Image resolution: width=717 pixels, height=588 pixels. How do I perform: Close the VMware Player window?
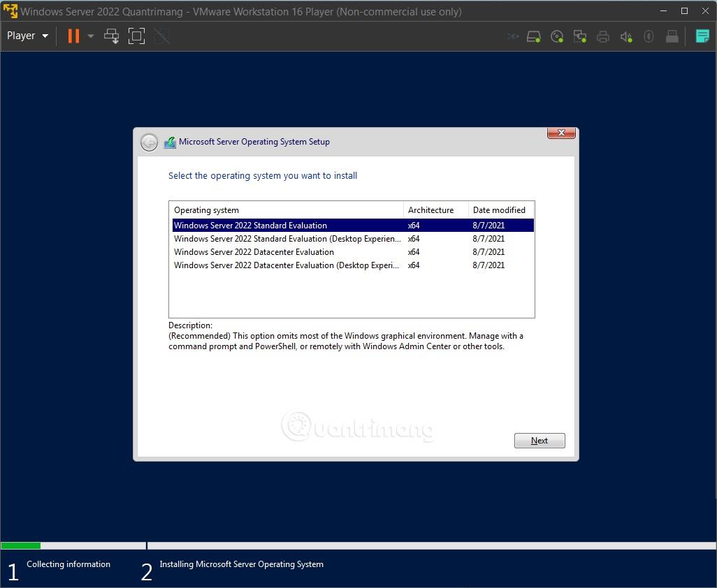(x=705, y=11)
